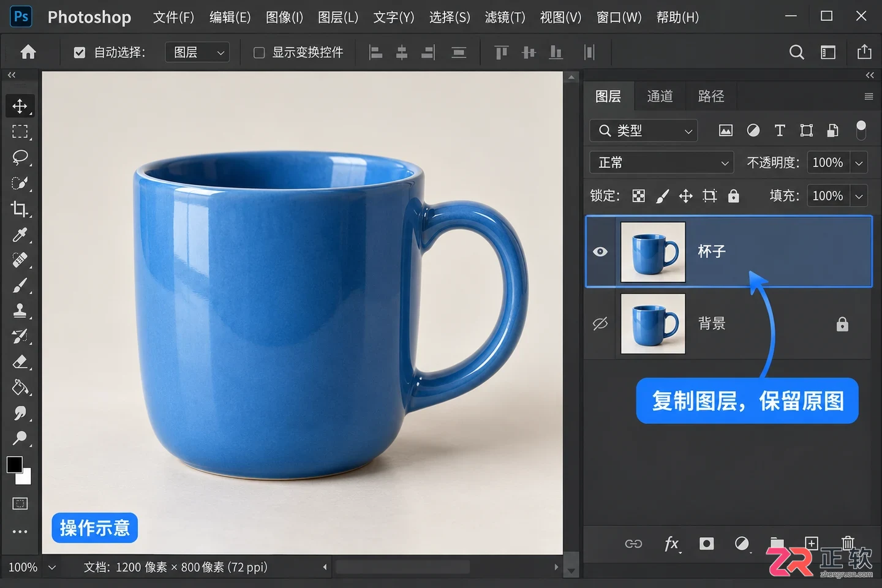Open the 滤镜(T) menu

click(505, 17)
